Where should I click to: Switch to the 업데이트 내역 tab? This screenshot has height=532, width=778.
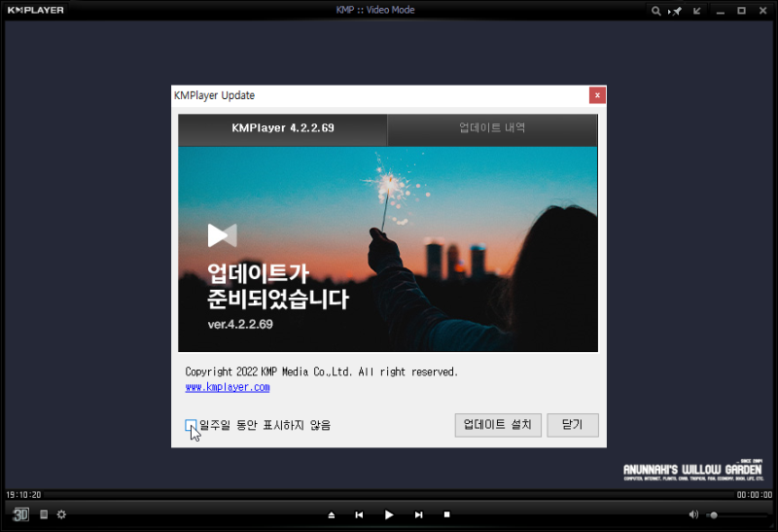(492, 128)
